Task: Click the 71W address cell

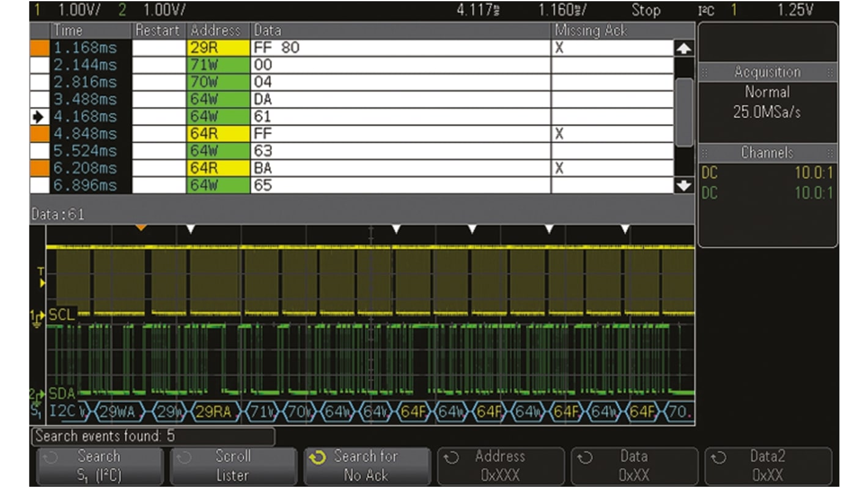Action: click(x=218, y=65)
